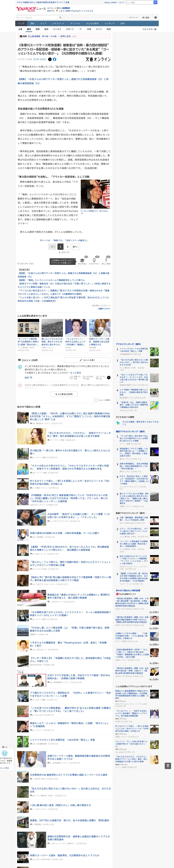The width and height of the screenshot is (174, 868).
Task: Open マイページ
Action: pos(133,18)
